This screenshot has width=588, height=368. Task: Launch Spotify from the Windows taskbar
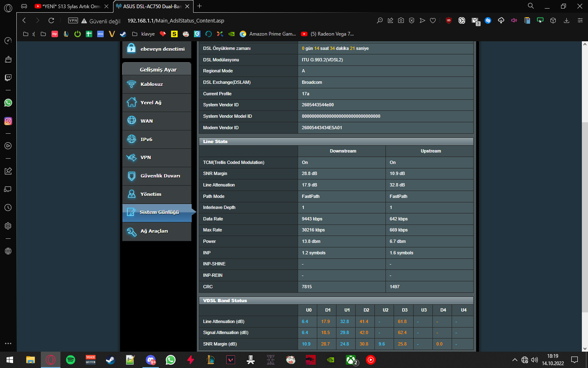point(71,360)
